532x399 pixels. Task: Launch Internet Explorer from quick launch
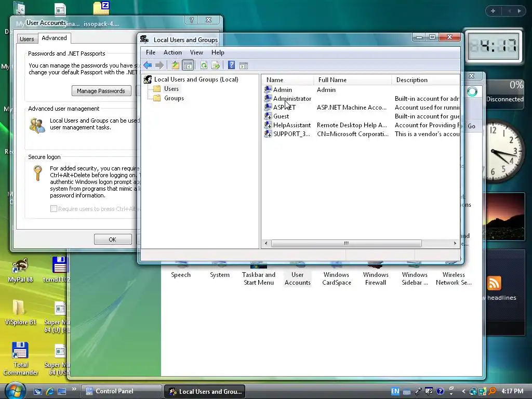coord(50,391)
